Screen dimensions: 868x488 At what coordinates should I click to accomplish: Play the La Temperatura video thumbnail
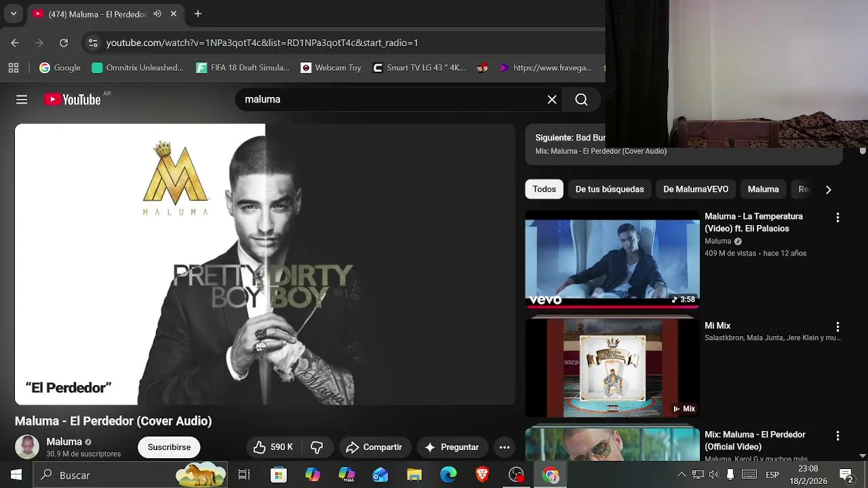coord(612,260)
